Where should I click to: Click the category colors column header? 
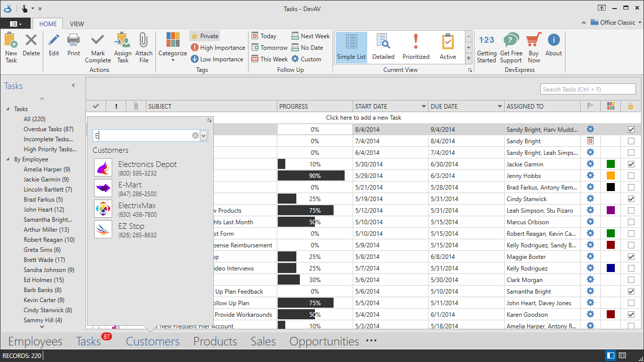point(611,106)
